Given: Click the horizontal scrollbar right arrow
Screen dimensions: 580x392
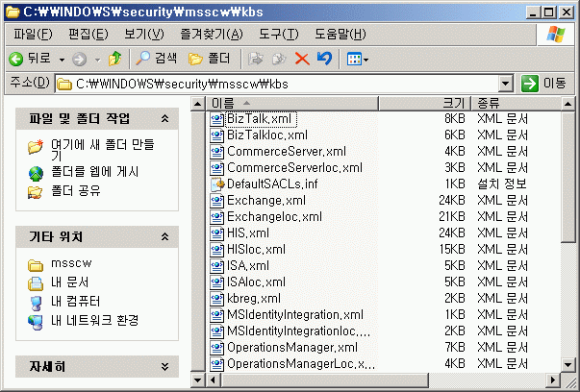Looking at the screenshot, I should [553, 380].
